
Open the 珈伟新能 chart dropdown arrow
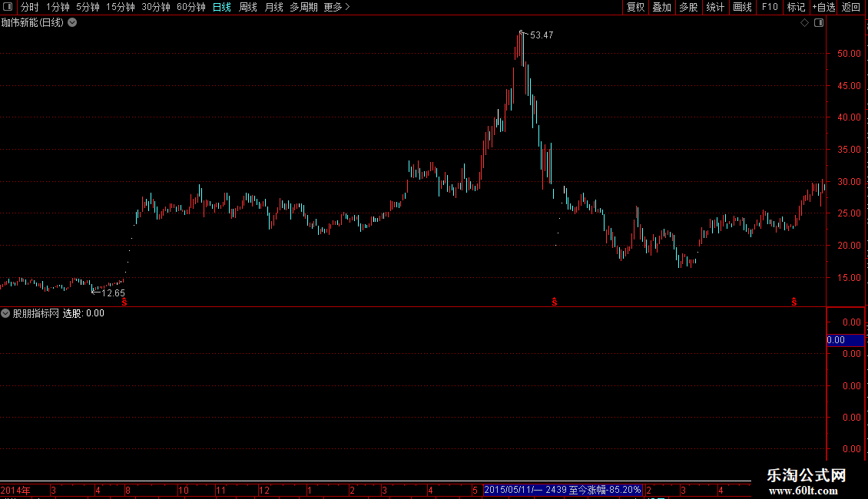(x=72, y=23)
